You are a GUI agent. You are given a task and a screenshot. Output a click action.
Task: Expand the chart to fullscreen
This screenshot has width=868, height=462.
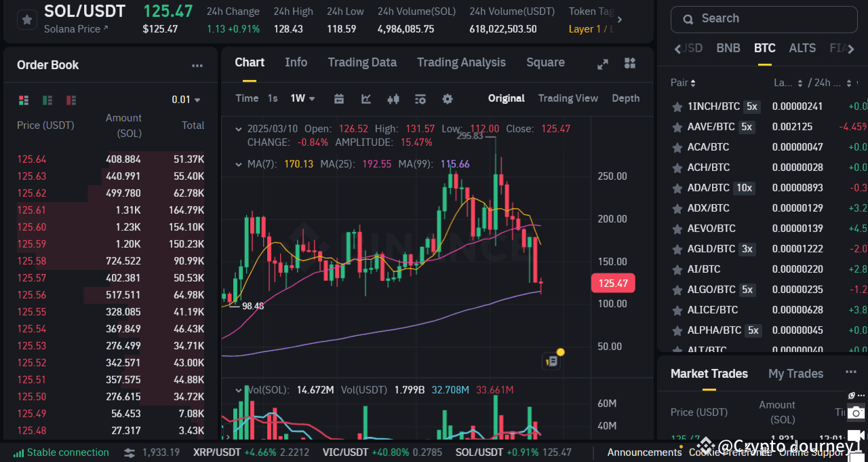pyautogui.click(x=602, y=64)
